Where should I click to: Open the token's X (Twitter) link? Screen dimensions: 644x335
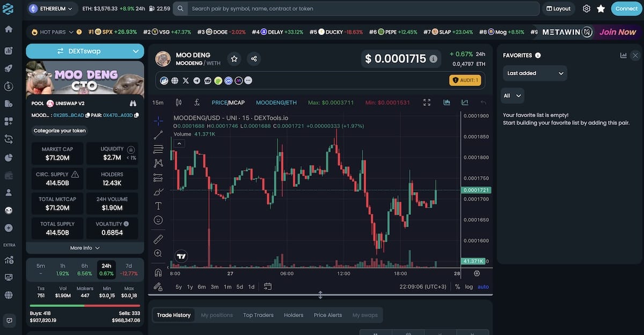(x=186, y=81)
